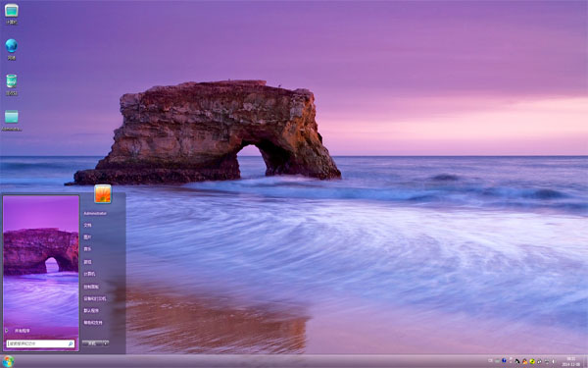The image size is (588, 368).
Task: Open 图片 (Pictures) in Start menu
Action: 87,237
